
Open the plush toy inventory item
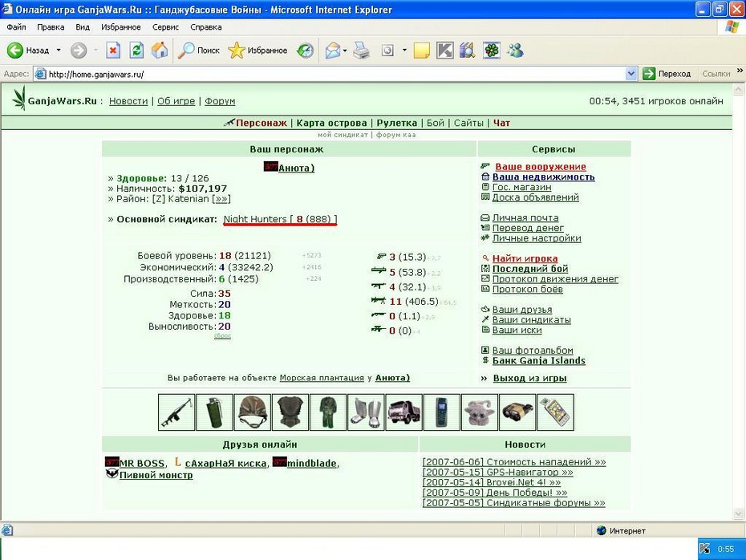point(480,412)
